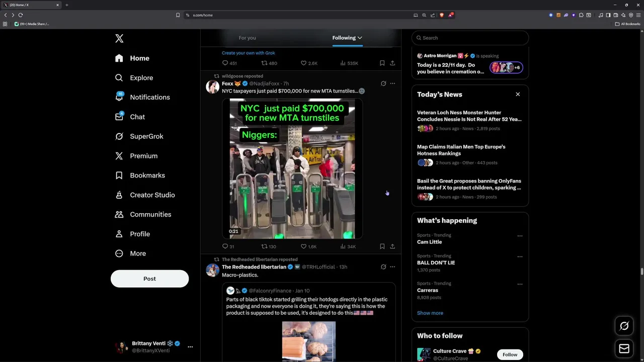Image resolution: width=644 pixels, height=362 pixels.
Task: Open All Bookmarks folder
Action: click(627, 24)
